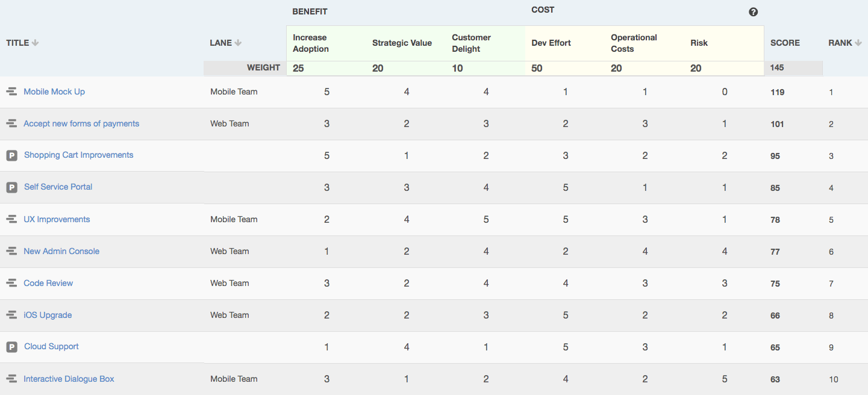Click the item type icon beside UX Improvements
The height and width of the screenshot is (395, 868).
(x=11, y=219)
